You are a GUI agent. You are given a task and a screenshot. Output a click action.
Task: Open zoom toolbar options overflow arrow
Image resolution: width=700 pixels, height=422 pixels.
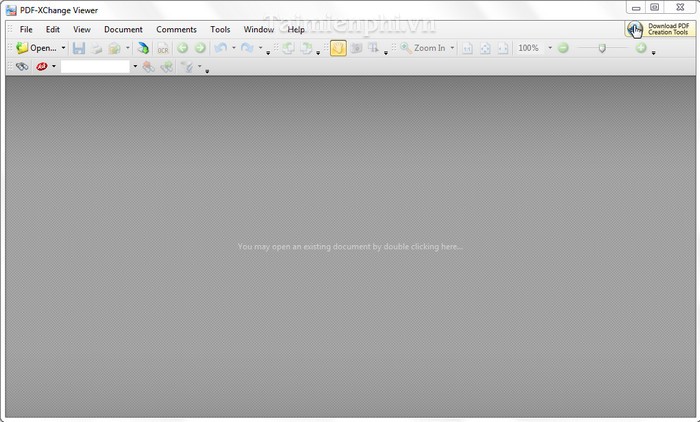pos(654,53)
